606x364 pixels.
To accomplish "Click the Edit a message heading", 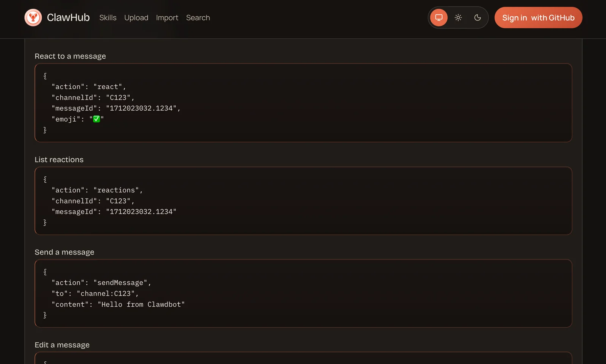I will click(62, 345).
